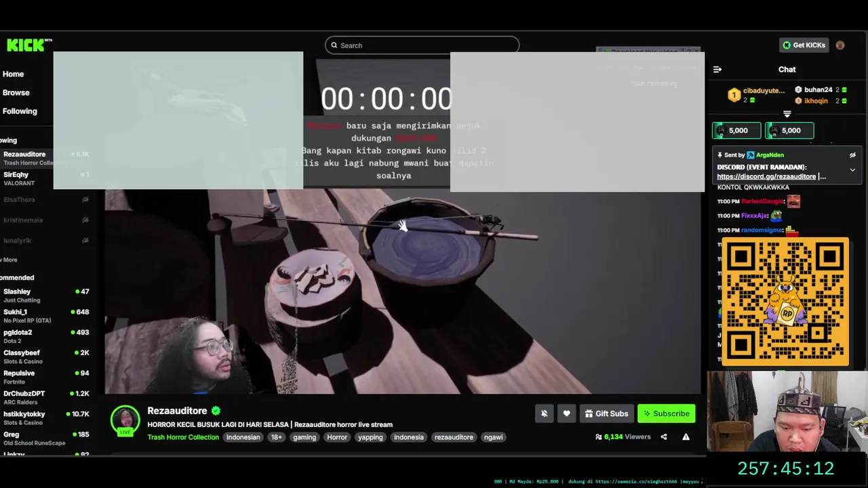Click the Rezaauditore channel name heading
The width and height of the screenshot is (868, 488).
click(x=177, y=411)
